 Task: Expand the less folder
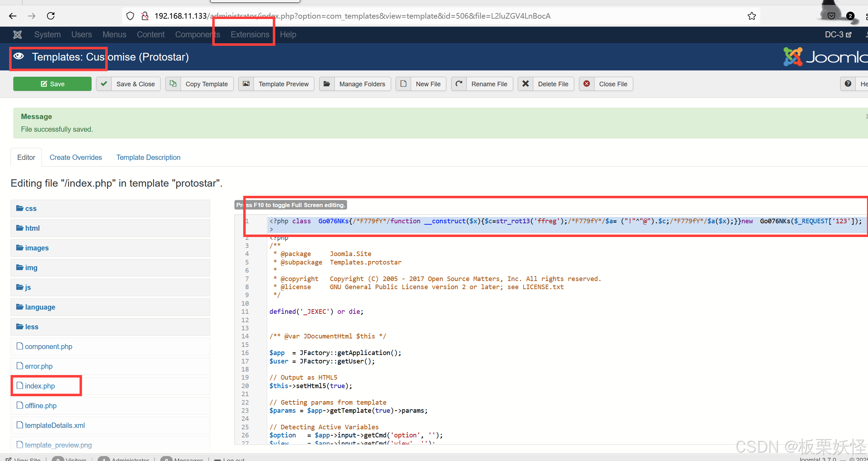coord(31,327)
